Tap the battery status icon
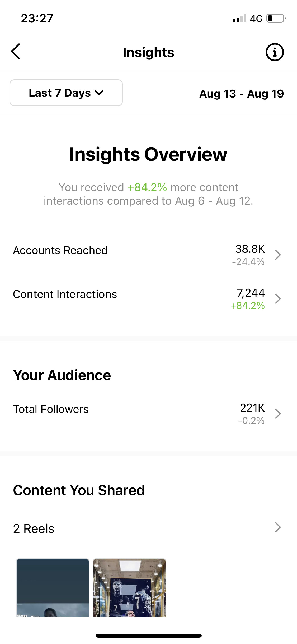This screenshot has width=297, height=644. 276,18
